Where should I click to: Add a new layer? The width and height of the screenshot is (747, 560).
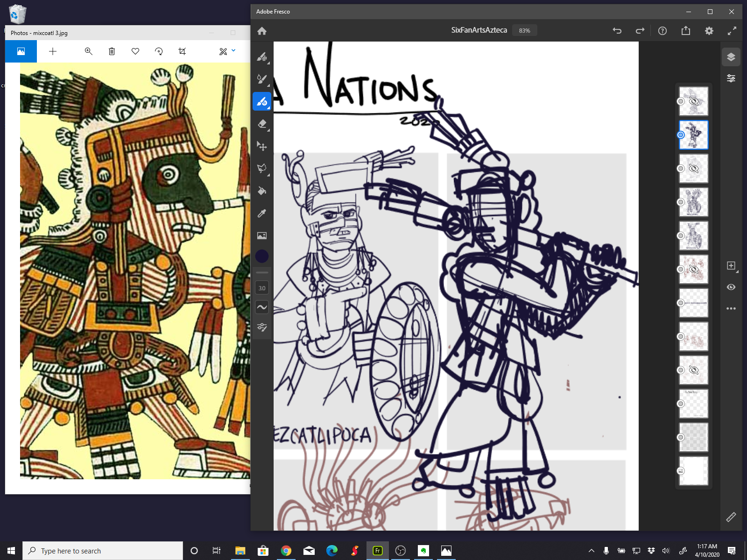pyautogui.click(x=731, y=266)
